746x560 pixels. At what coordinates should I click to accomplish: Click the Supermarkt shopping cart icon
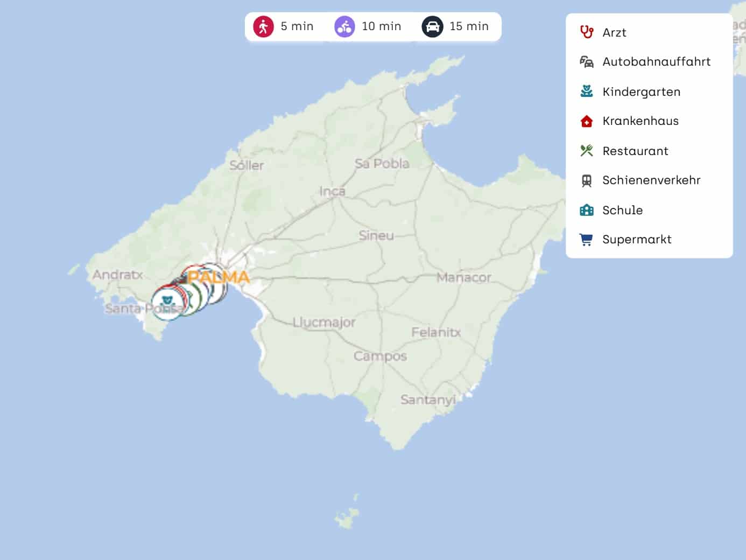(x=587, y=240)
